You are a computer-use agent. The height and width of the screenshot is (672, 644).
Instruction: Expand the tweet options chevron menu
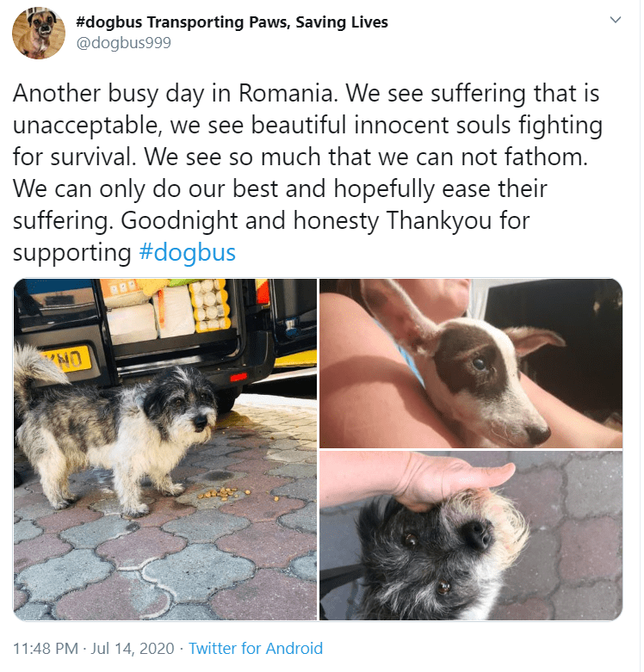pyautogui.click(x=616, y=20)
